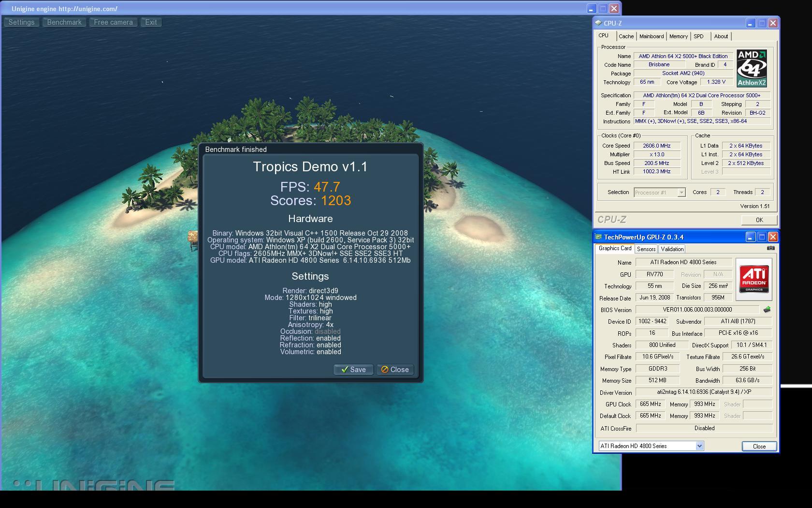The height and width of the screenshot is (508, 812).
Task: Save the benchmark results
Action: tap(353, 370)
